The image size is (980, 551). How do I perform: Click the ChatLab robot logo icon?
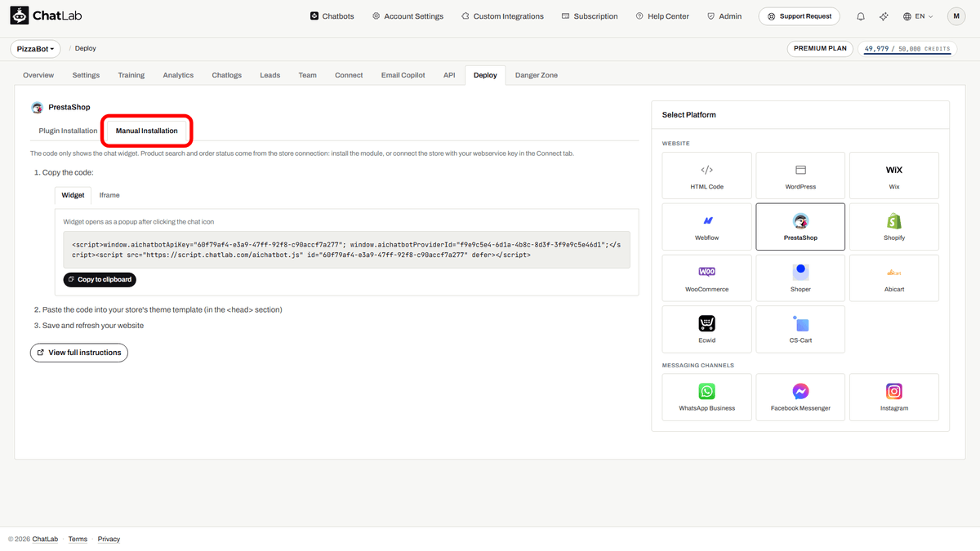(20, 16)
